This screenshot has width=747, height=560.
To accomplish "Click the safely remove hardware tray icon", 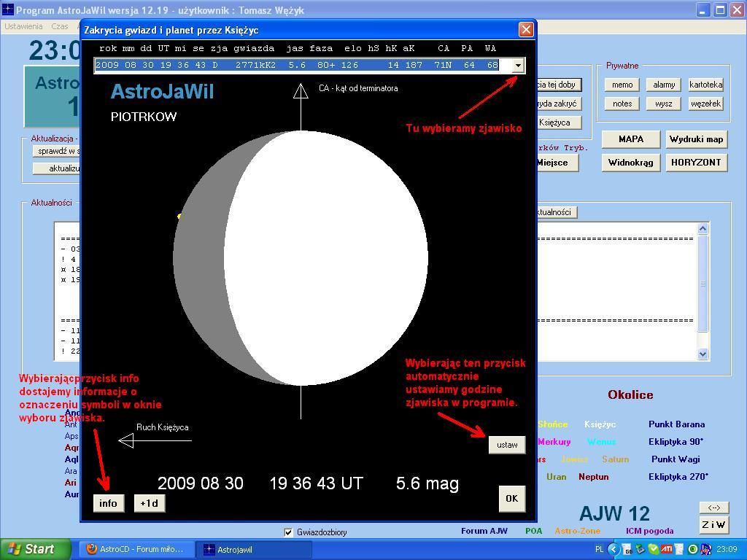I will click(641, 550).
